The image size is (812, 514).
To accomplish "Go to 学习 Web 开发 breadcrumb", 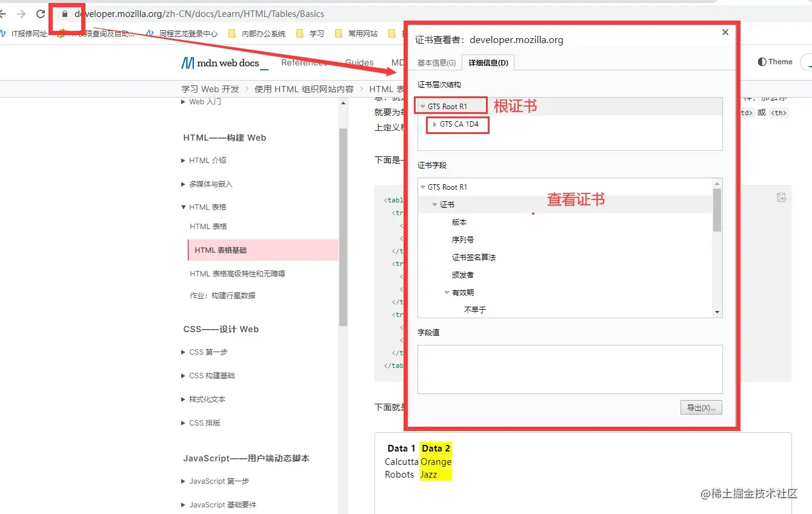I will [210, 89].
